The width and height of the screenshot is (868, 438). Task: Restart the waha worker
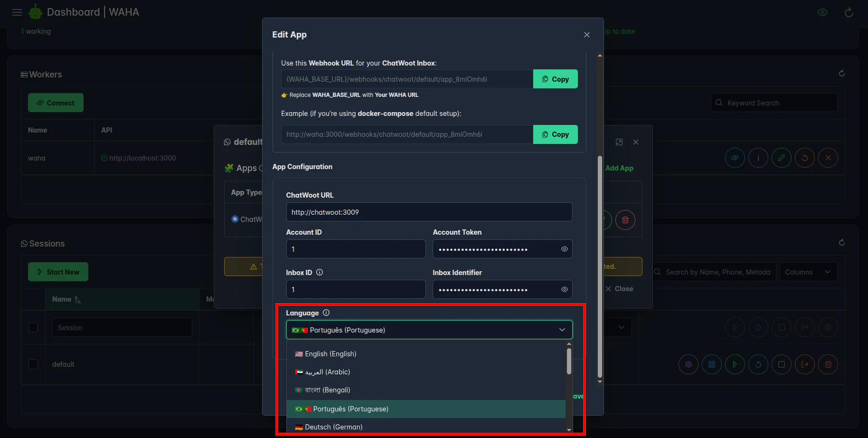[805, 158]
